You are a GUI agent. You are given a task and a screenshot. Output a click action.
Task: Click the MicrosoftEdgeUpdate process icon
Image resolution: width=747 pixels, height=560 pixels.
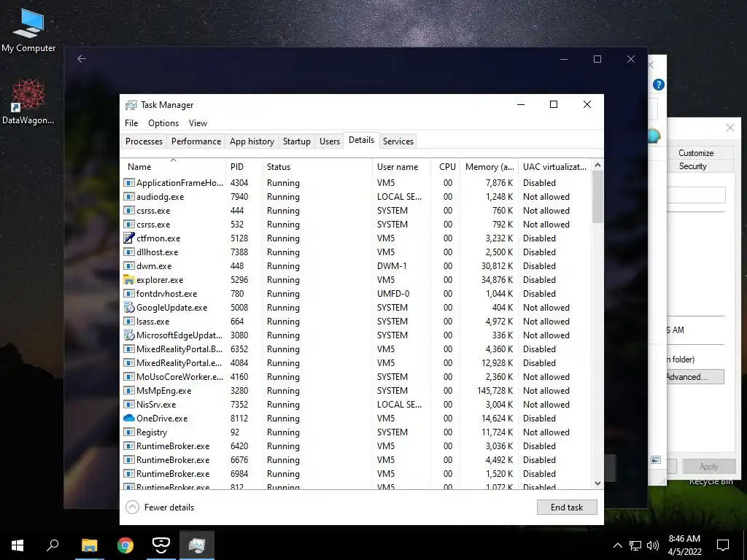coord(128,335)
